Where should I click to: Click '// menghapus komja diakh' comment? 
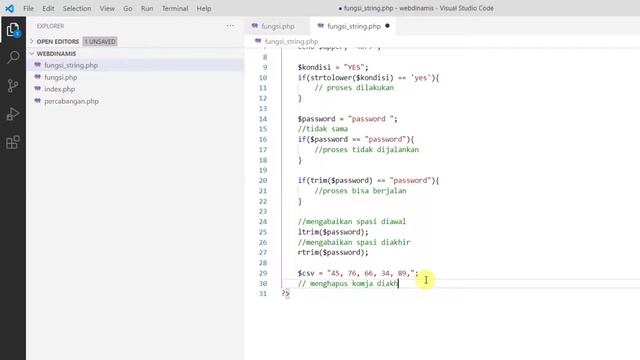(348, 283)
